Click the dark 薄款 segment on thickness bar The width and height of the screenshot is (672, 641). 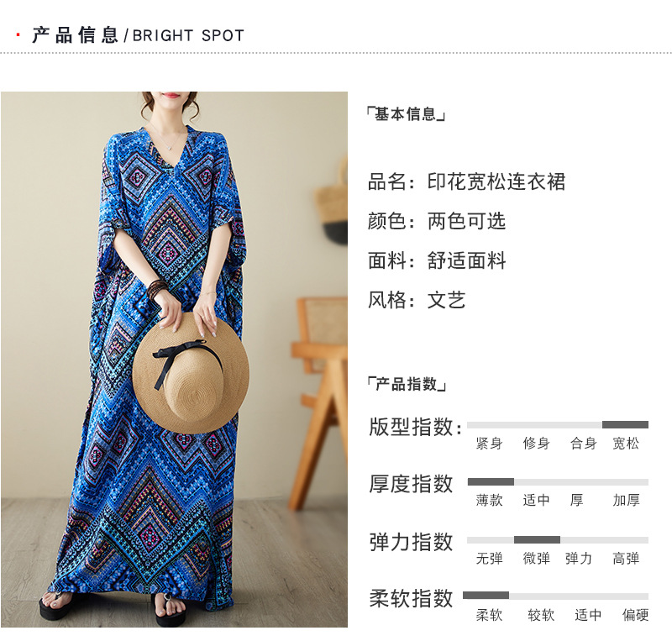491,482
